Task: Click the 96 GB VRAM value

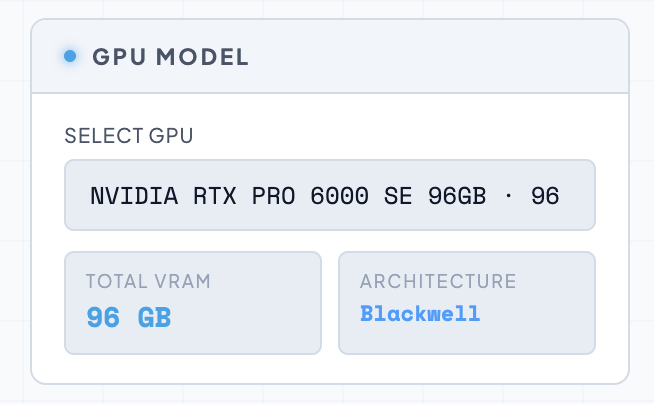Action: coord(128,318)
